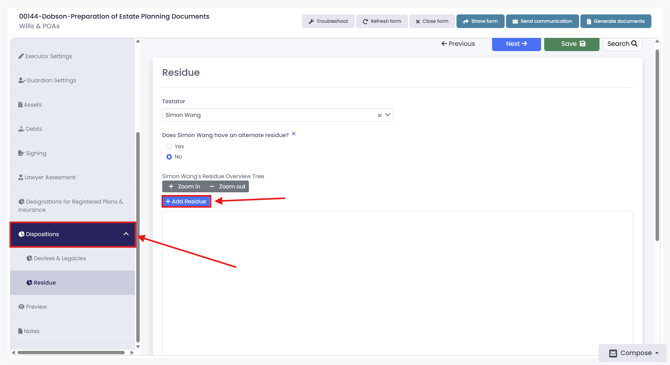Click matter title 00144-Dobson-Preparation of Estate Planning Documents
670x365 pixels.
114,16
